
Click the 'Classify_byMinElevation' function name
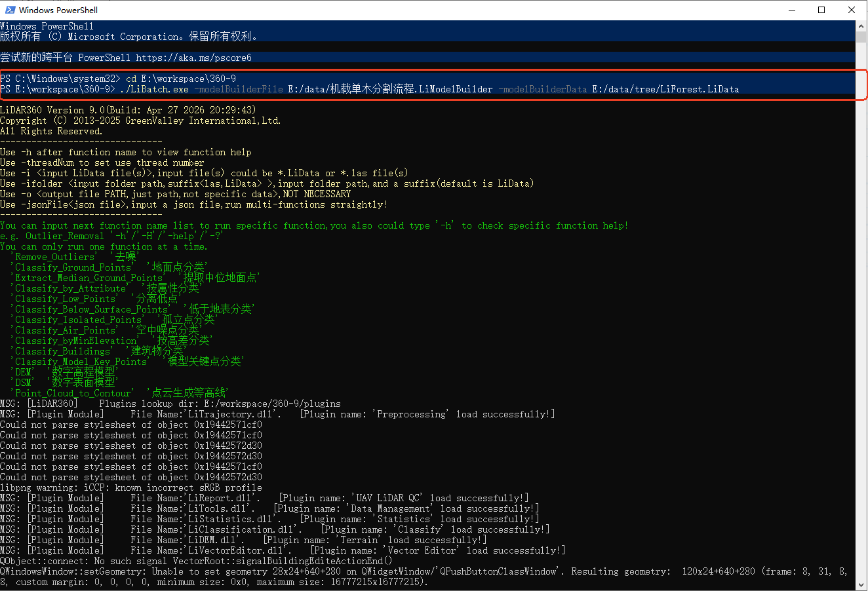[76, 341]
